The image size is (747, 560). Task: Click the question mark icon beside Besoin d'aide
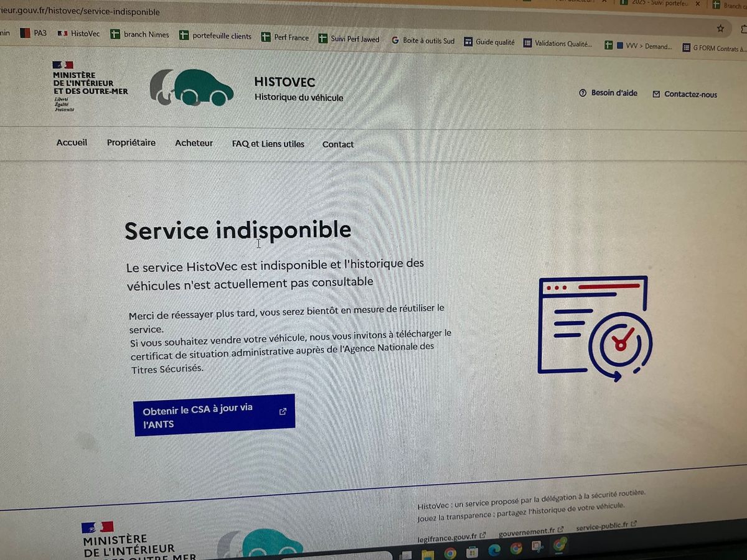pyautogui.click(x=583, y=93)
